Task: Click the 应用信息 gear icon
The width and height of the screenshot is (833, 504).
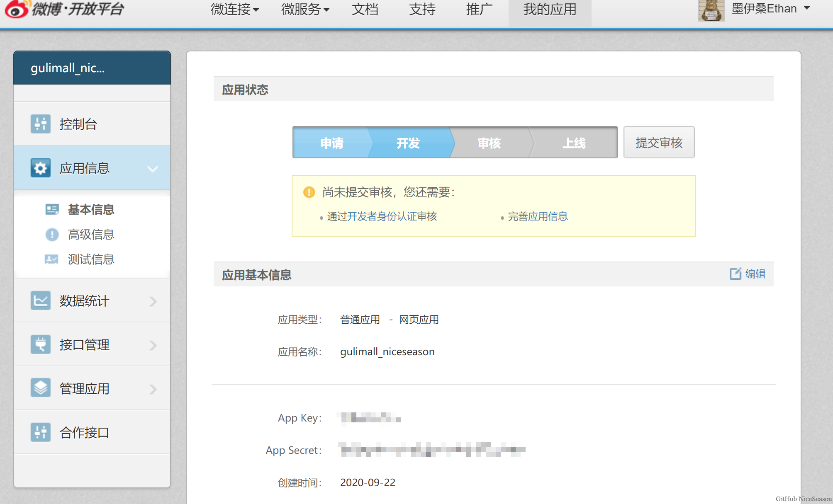Action: tap(41, 168)
